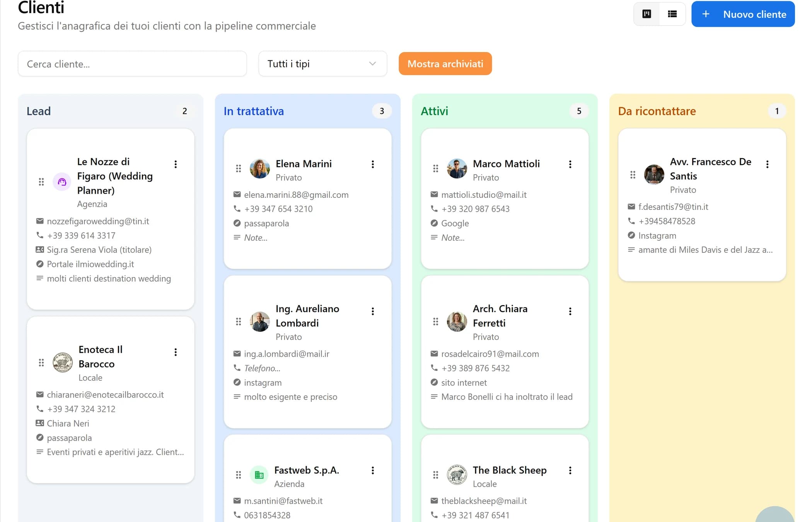Screen dimensions: 812x522
Task: Click the globe icon next to "passaparola" on Enoteca Il Barocco
Action: click(x=39, y=438)
